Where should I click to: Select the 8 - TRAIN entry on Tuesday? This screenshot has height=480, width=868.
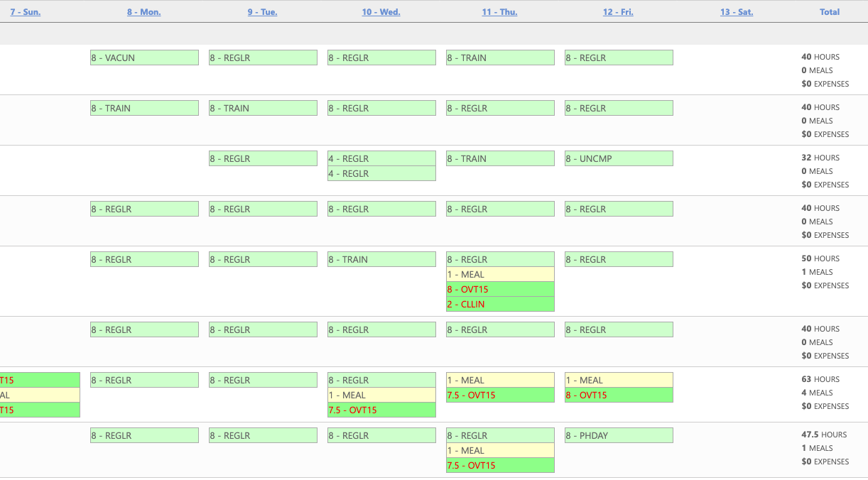[x=263, y=109]
